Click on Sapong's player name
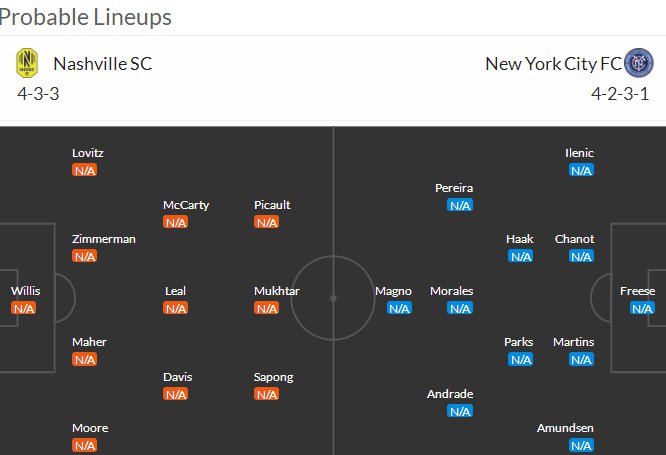The width and height of the screenshot is (666, 455). (x=274, y=377)
